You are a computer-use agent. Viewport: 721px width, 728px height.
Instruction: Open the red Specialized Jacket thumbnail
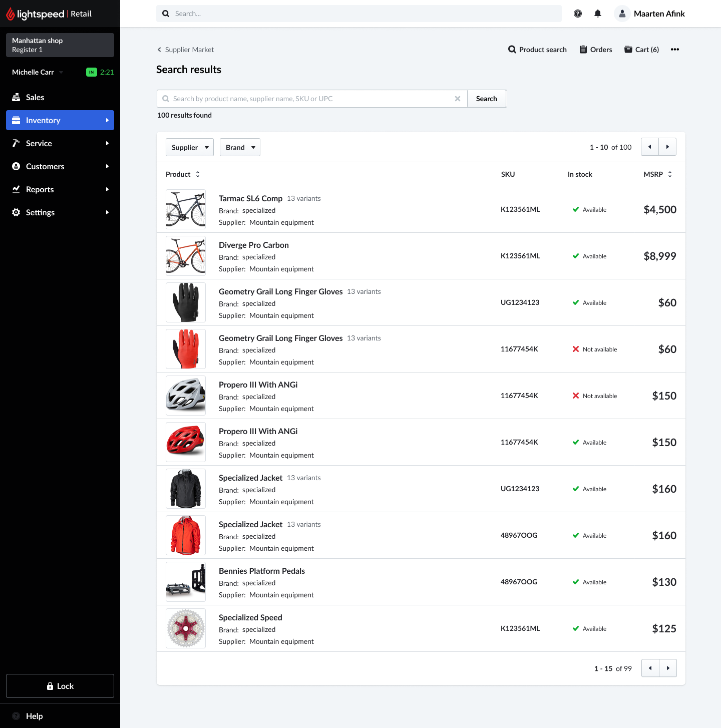click(186, 535)
